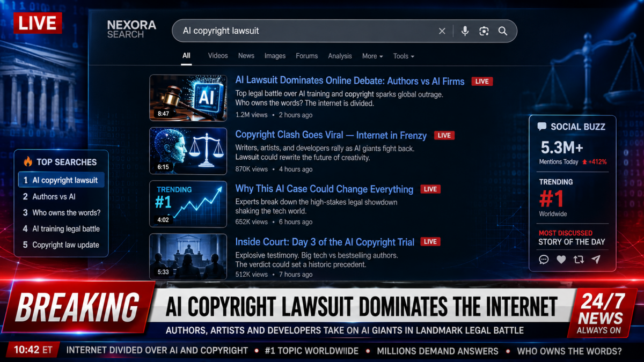Click the LIVE badge beside Copyright Clash headline
644x362 pixels.
click(444, 136)
